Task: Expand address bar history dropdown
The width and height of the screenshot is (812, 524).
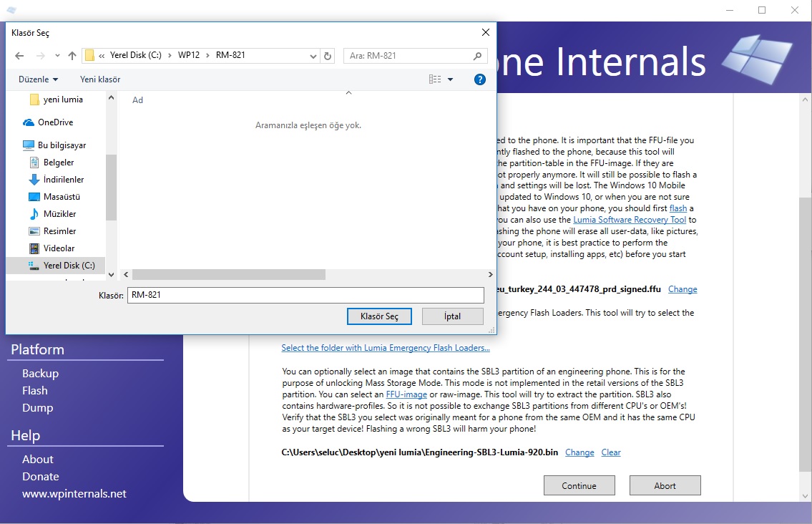Action: coord(313,56)
